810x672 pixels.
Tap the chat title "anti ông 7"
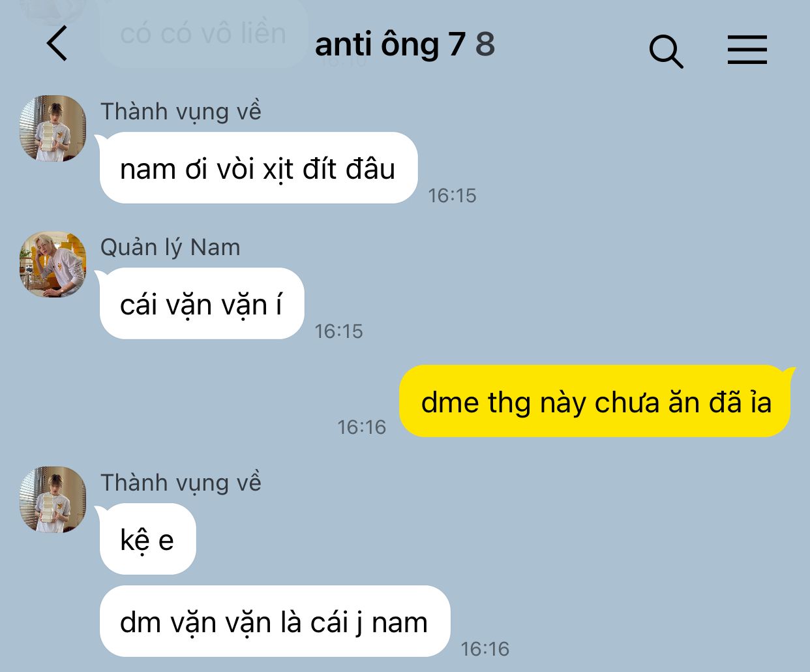[x=390, y=45]
